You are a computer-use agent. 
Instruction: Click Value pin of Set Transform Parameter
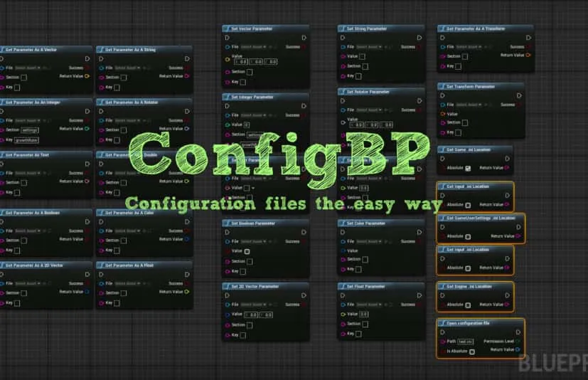pos(443,114)
